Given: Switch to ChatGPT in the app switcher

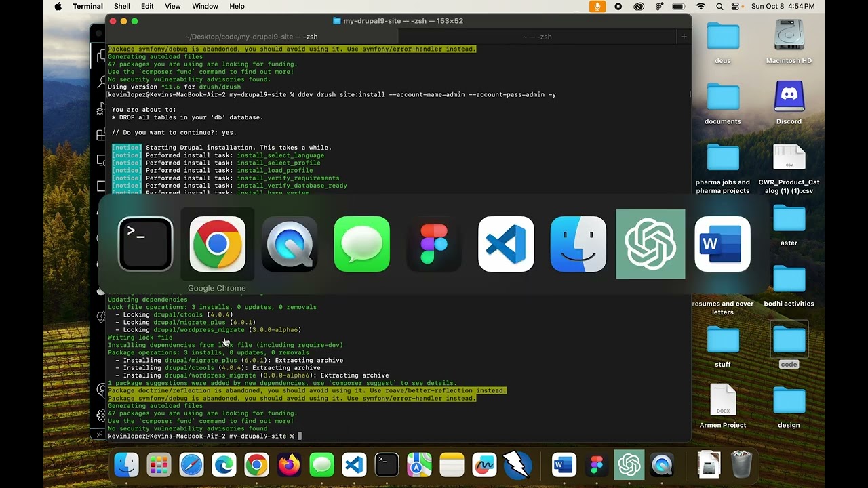Looking at the screenshot, I should 650,244.
